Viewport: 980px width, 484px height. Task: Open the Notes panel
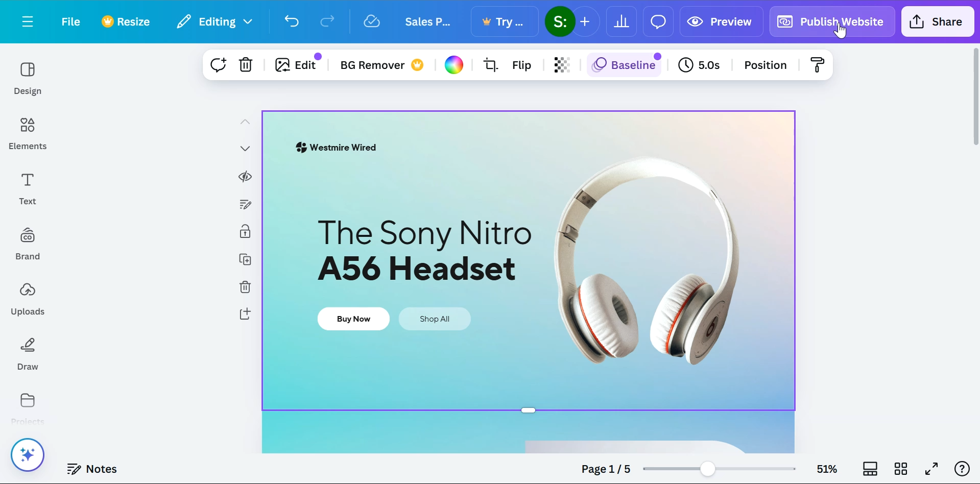92,469
